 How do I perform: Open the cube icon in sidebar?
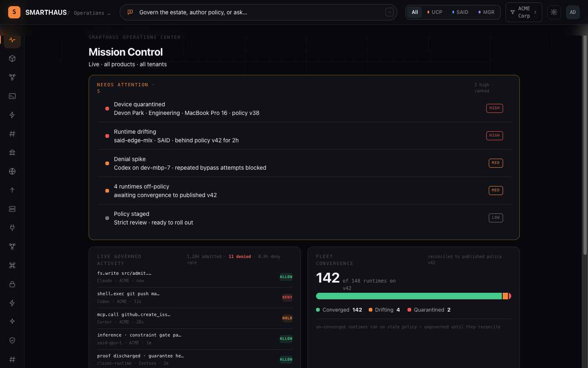pyautogui.click(x=12, y=58)
